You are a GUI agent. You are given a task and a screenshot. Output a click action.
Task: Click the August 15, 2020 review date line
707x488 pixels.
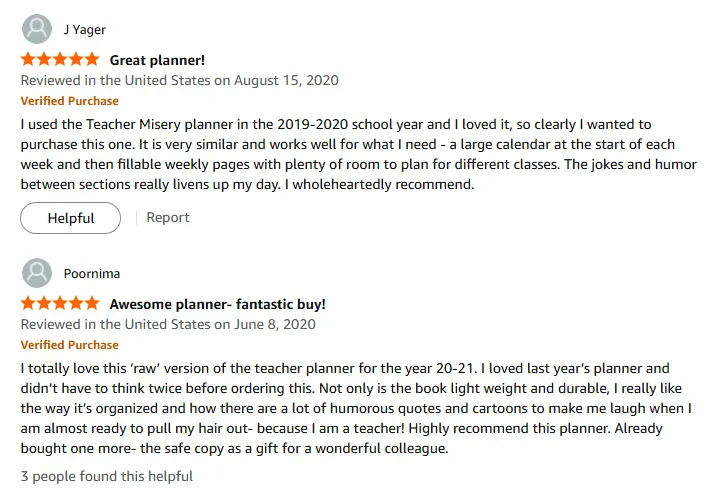click(x=179, y=80)
